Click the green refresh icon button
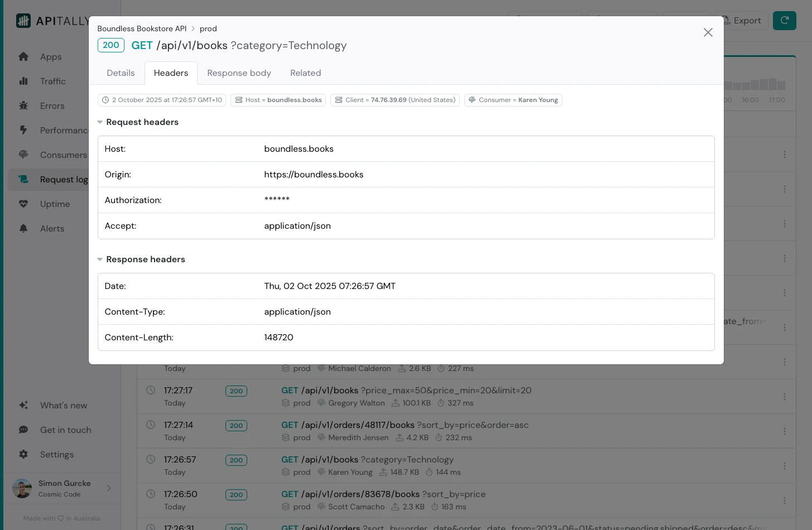 tap(784, 21)
